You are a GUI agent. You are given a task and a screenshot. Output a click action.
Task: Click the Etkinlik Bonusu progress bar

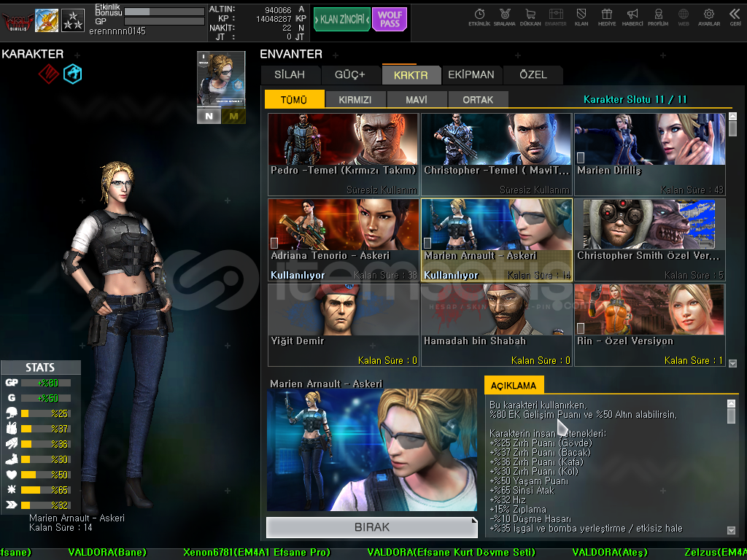[164, 12]
